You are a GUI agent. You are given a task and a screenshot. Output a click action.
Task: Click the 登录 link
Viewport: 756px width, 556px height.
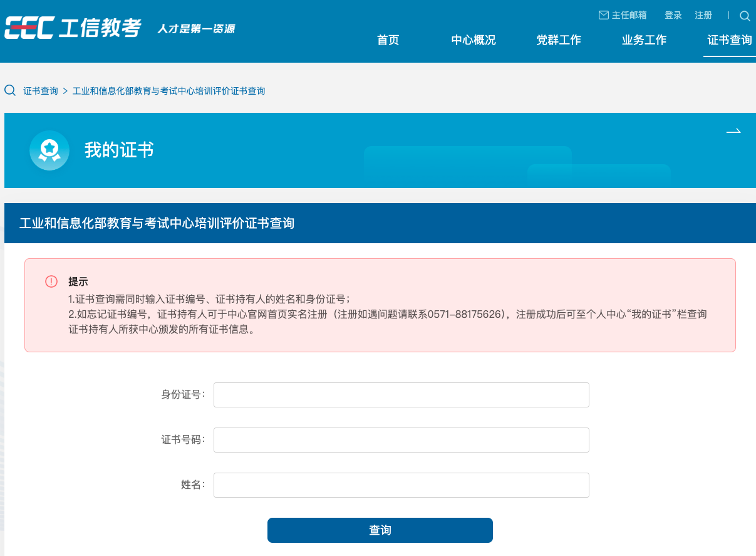673,15
